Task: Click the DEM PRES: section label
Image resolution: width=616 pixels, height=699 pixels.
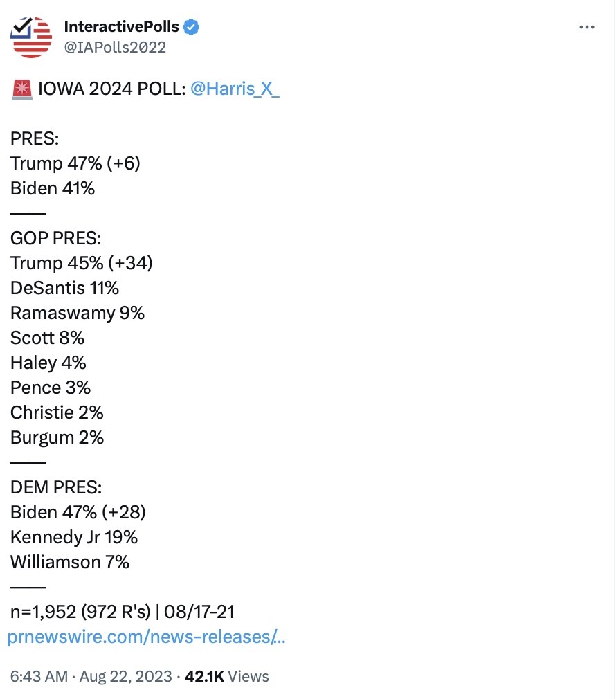Action: coord(56,487)
